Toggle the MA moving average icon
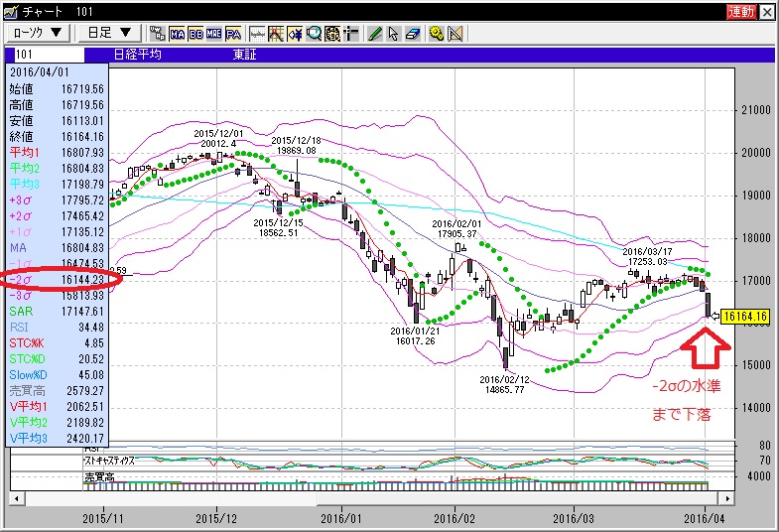This screenshot has width=779, height=532. 177,34
